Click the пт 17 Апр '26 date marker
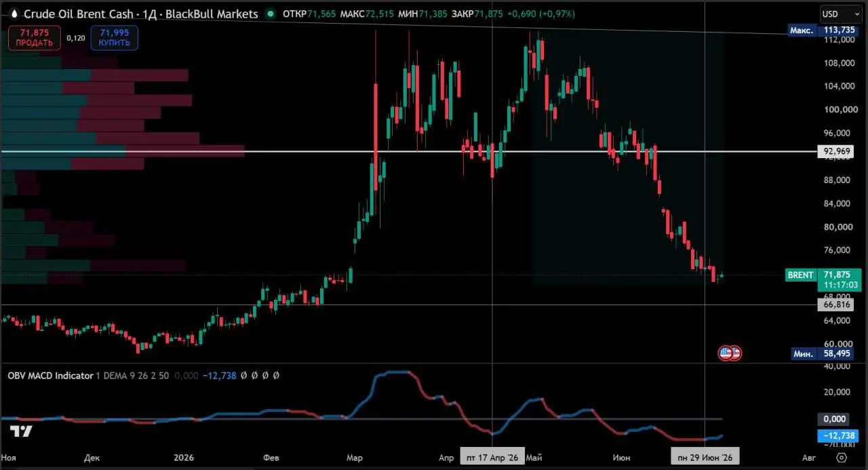868x470 pixels. point(492,458)
